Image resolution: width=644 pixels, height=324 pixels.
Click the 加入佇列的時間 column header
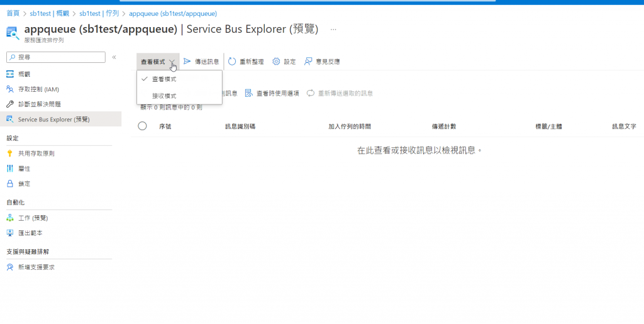click(350, 126)
